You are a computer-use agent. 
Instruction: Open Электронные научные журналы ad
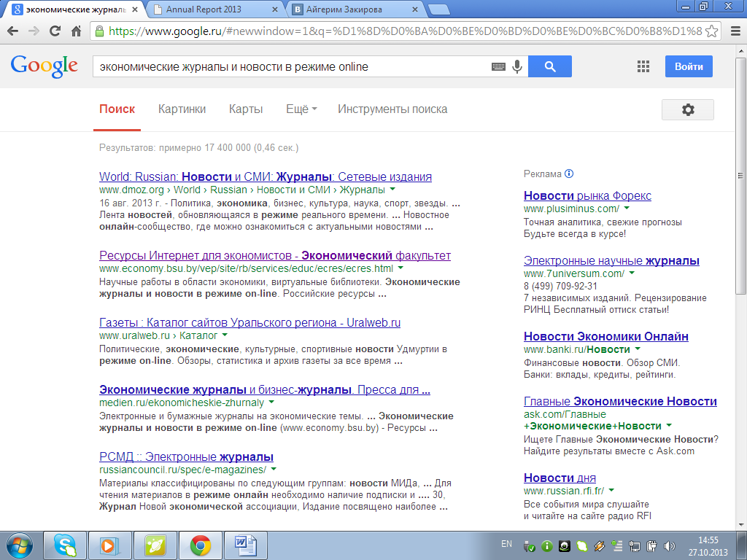click(x=612, y=260)
